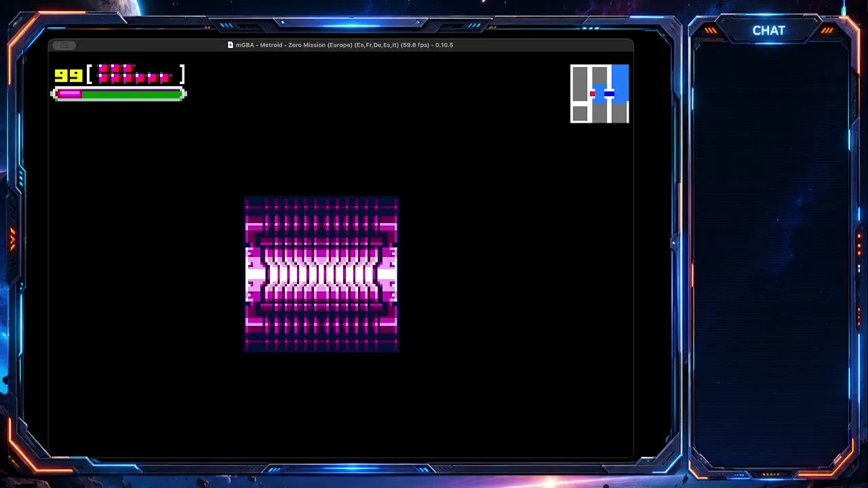Click the mGBA Metroid Zero Mission window title
This screenshot has width=868, height=488.
(344, 45)
